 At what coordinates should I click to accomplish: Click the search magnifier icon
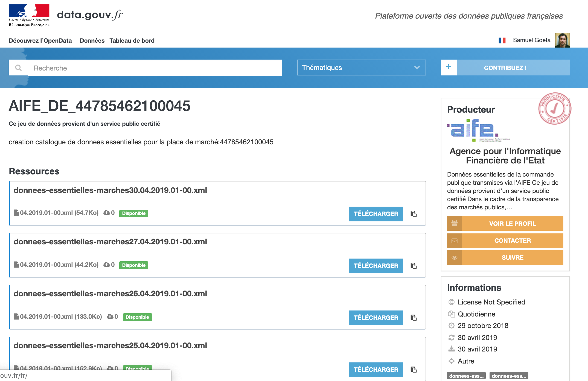(x=18, y=68)
